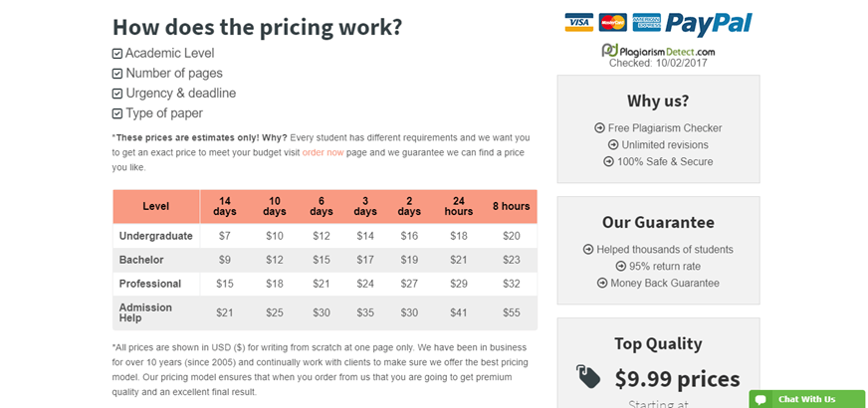Click the Type of paper checkbox icon
This screenshot has height=408, width=868.
coord(116,113)
